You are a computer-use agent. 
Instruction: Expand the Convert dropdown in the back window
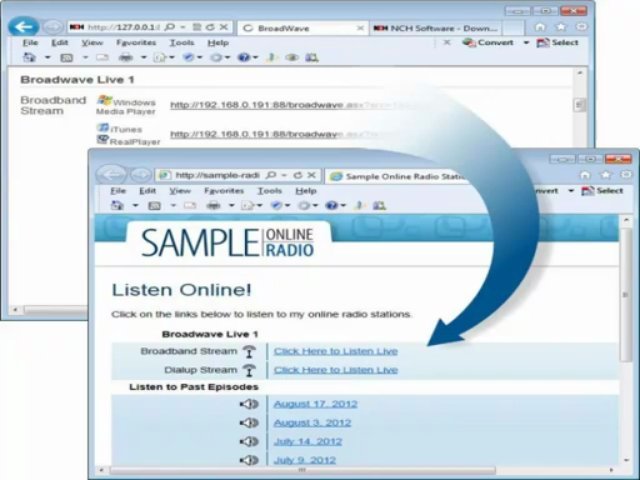(x=526, y=43)
